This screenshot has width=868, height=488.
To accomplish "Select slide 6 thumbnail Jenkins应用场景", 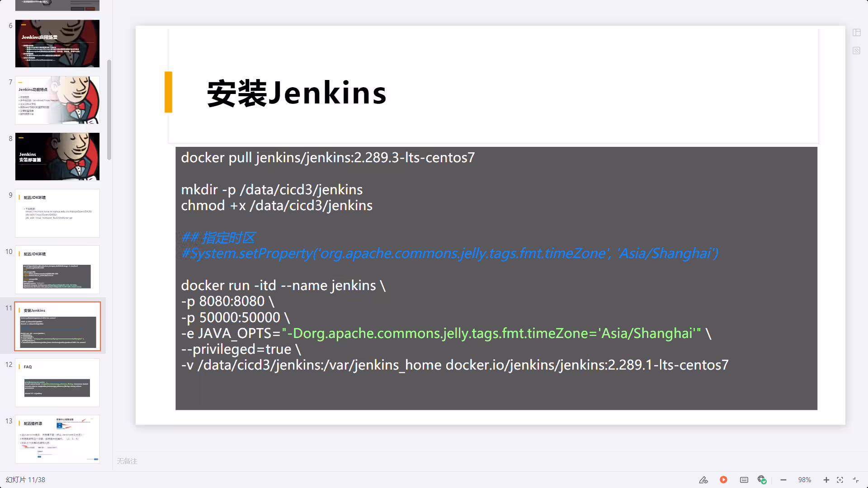I will (x=57, y=43).
